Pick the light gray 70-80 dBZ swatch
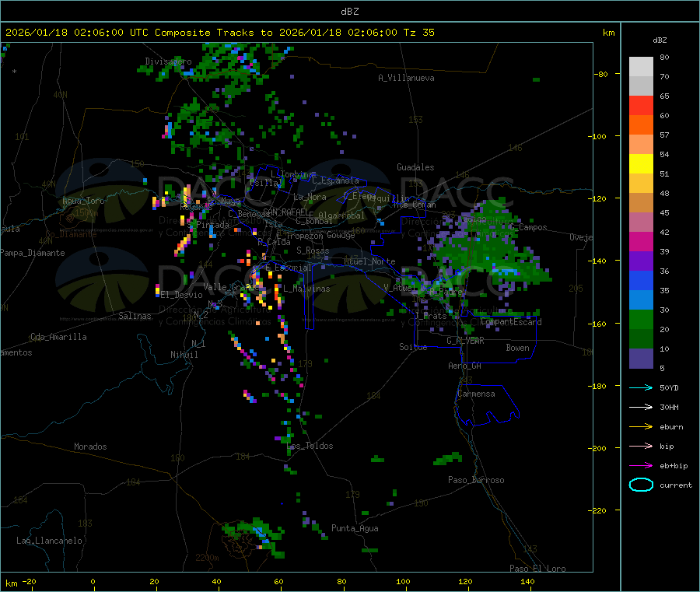Image resolution: width=700 pixels, height=592 pixels. coord(641,67)
